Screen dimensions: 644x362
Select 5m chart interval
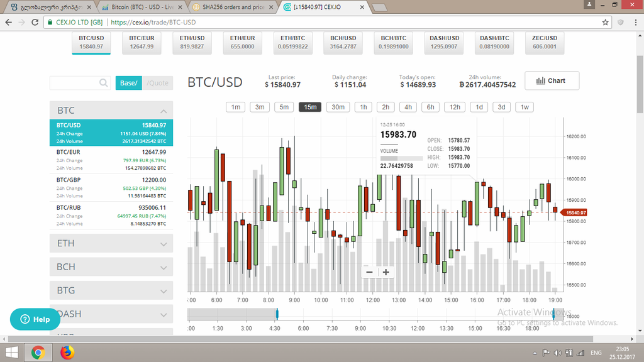click(x=284, y=107)
